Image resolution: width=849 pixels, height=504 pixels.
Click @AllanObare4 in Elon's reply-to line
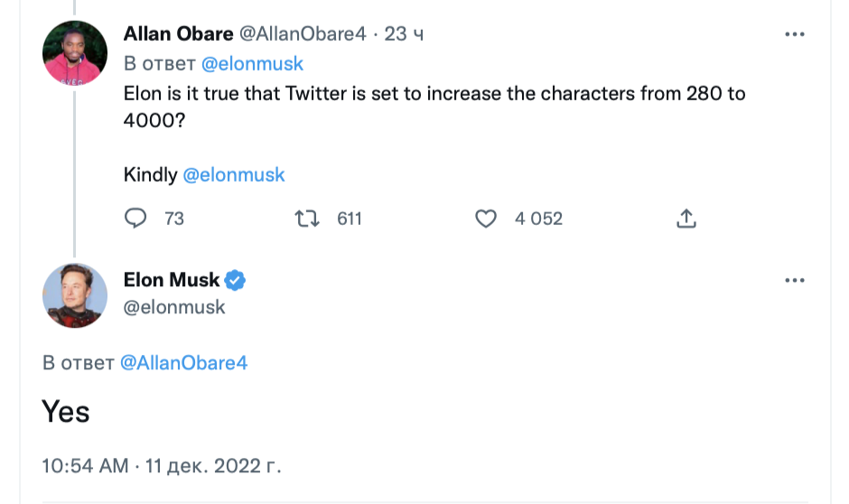183,363
